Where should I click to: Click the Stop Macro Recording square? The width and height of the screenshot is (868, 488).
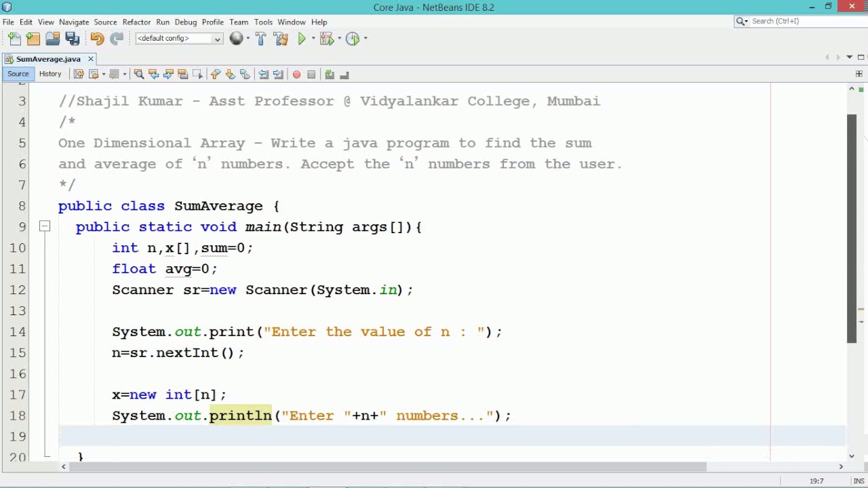coord(311,75)
